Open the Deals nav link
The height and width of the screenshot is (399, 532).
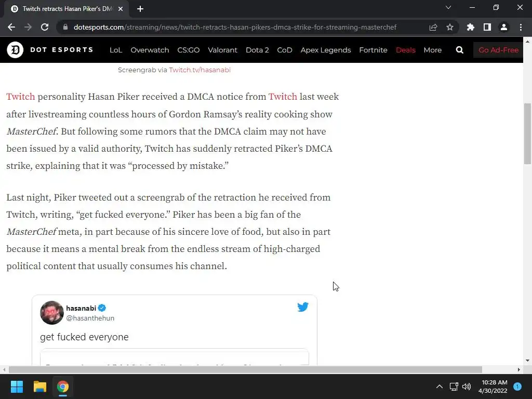tap(405, 50)
